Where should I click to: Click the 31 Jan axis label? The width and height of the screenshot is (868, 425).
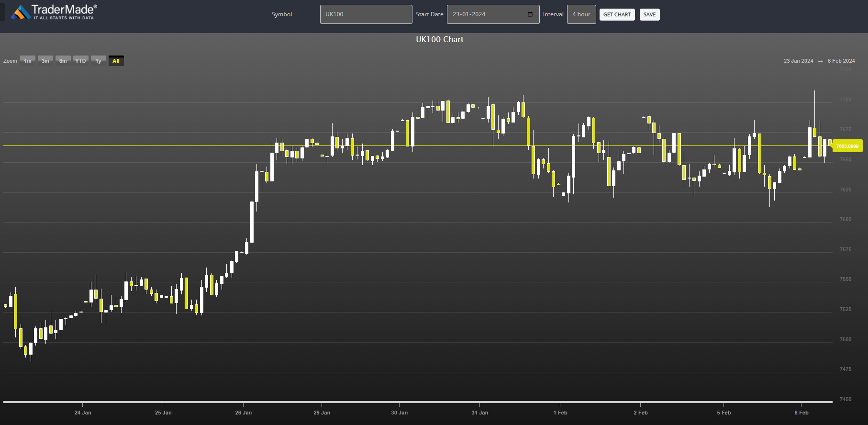[x=480, y=413]
